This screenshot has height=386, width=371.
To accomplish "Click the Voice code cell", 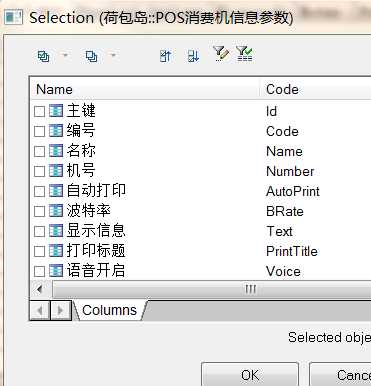I will click(283, 271).
